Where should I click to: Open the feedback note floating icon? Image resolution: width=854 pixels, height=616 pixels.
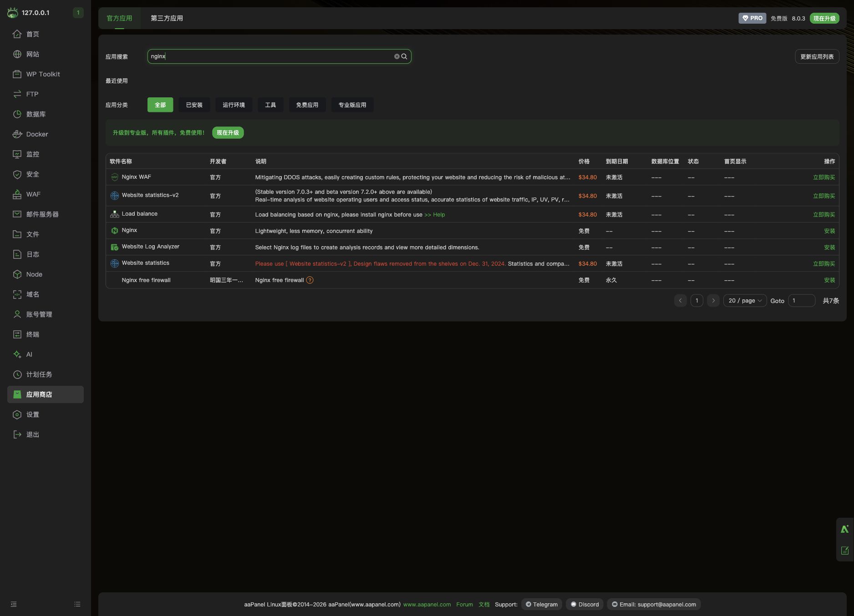click(845, 550)
